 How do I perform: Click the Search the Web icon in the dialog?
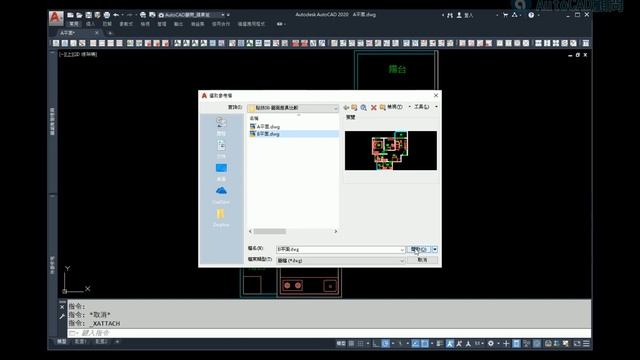coord(363,107)
